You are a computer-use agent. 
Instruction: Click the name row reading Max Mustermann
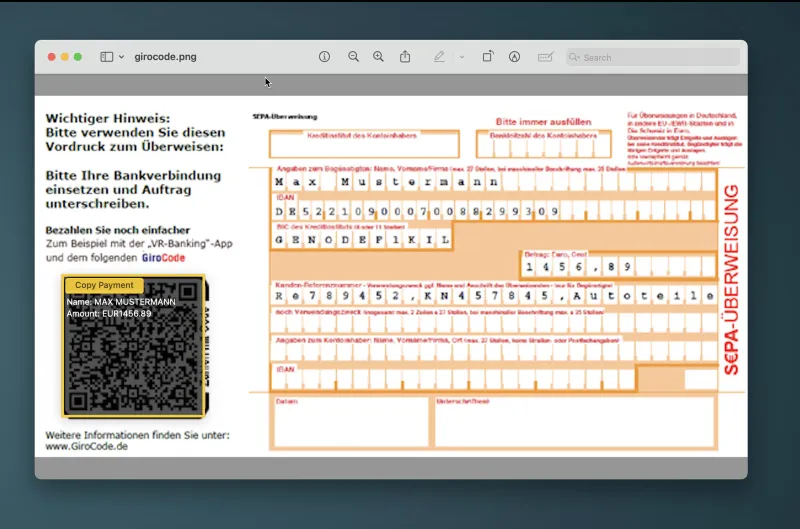[493, 182]
